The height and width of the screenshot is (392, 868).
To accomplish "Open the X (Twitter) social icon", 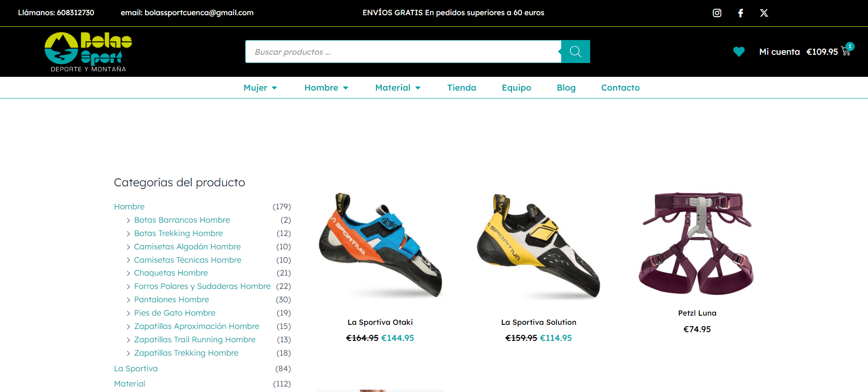I will 764,13.
